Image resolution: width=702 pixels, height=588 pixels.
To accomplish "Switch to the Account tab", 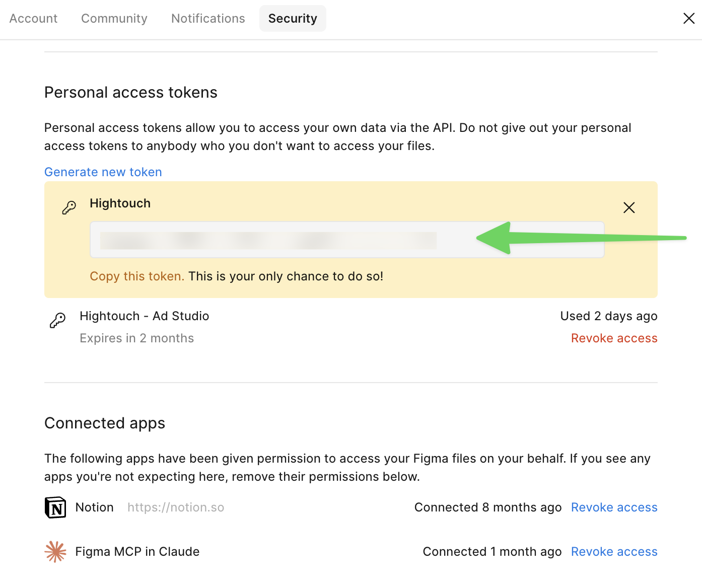I will [x=33, y=19].
